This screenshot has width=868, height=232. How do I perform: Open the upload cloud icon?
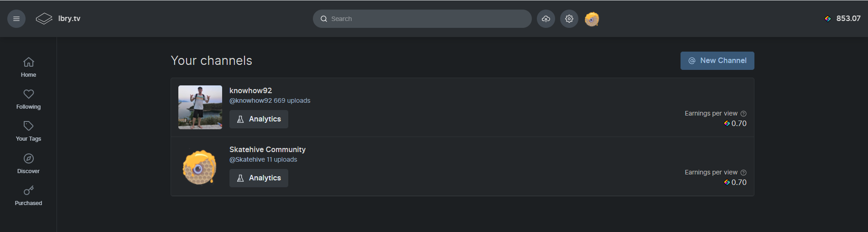coord(546,19)
